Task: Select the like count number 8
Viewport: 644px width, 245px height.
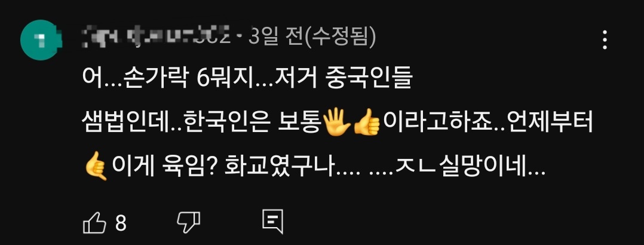Action: tap(120, 223)
